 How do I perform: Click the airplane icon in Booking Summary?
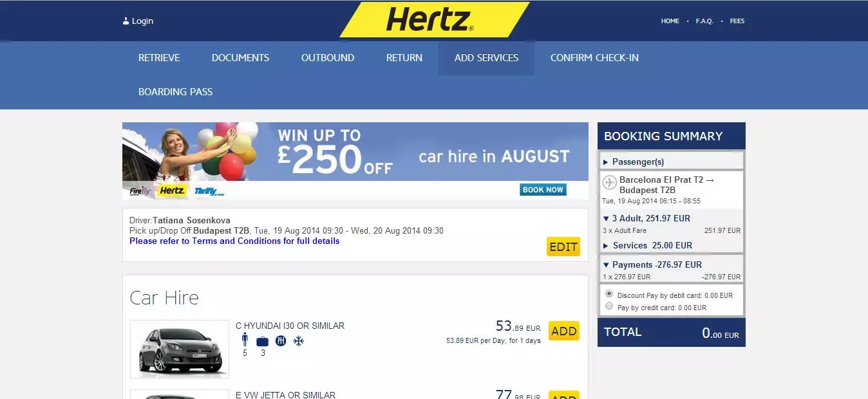click(609, 183)
